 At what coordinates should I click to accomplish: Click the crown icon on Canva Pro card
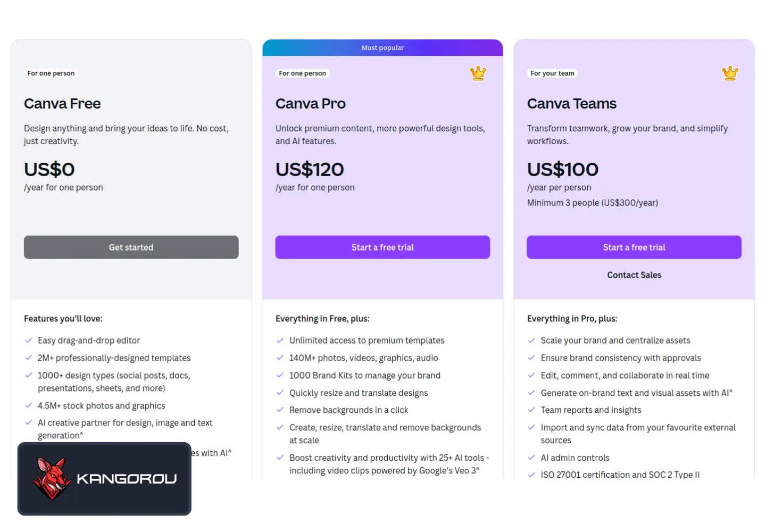tap(478, 73)
